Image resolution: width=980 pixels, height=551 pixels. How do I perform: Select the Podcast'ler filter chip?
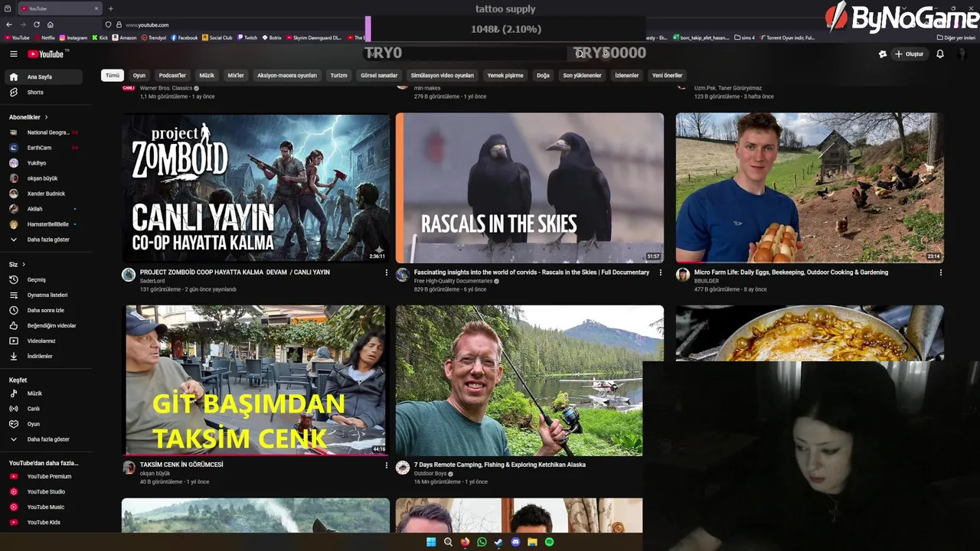[172, 76]
